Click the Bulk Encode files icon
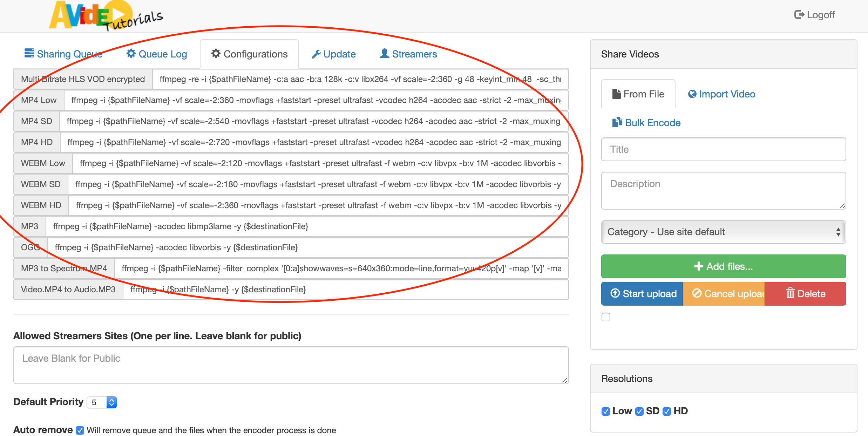868x436 pixels. point(617,122)
